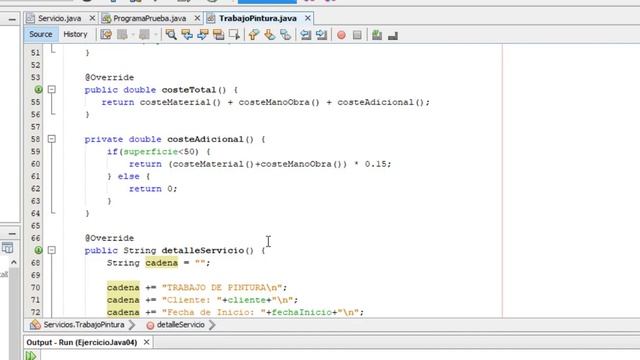Image resolution: width=640 pixels, height=360 pixels.
Task: Click the disabled Forward navigation icon
Action: [x=144, y=35]
